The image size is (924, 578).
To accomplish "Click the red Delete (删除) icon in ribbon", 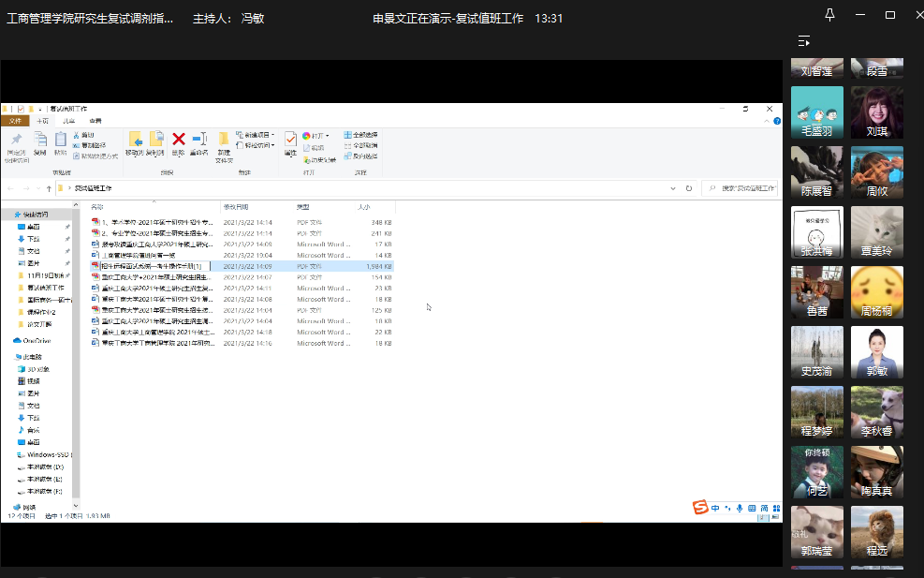I will pyautogui.click(x=178, y=141).
